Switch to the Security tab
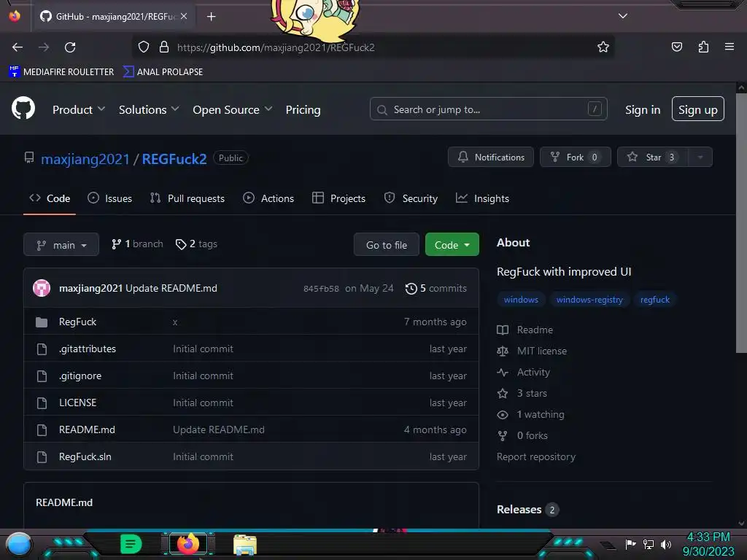Image resolution: width=747 pixels, height=560 pixels. point(411,198)
